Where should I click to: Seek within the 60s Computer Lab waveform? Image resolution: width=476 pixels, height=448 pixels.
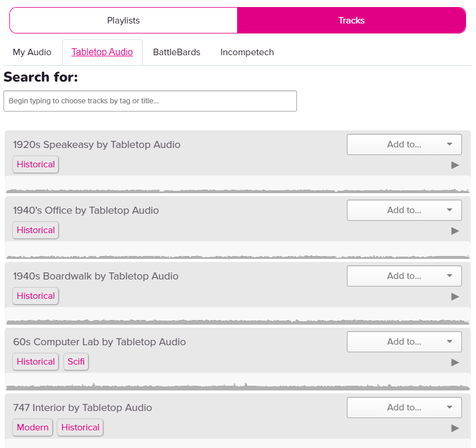[x=238, y=382]
